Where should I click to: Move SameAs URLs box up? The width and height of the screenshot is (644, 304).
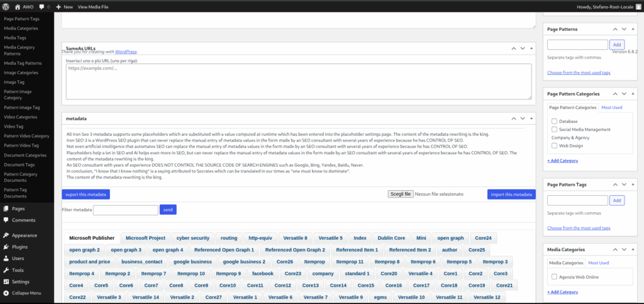click(514, 48)
